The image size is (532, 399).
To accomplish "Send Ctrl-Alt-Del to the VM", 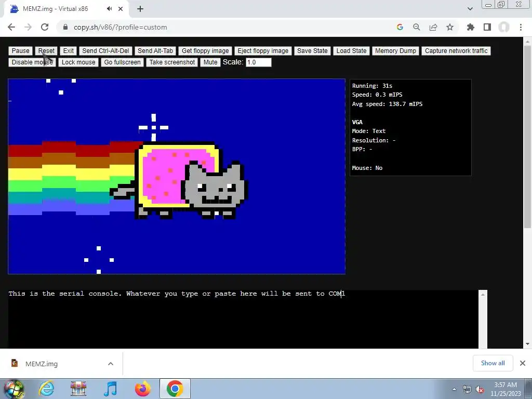I will (105, 51).
